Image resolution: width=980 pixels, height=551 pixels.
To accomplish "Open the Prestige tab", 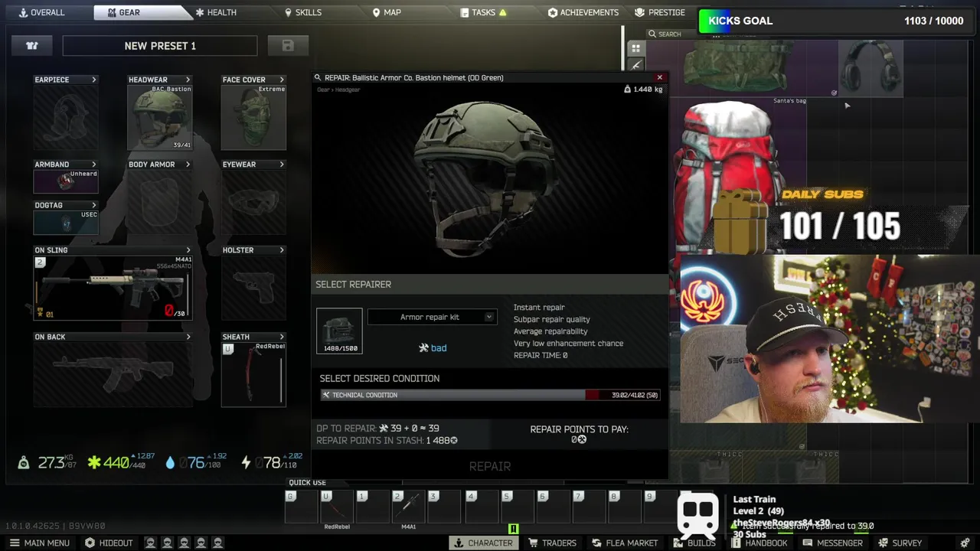I will point(660,12).
